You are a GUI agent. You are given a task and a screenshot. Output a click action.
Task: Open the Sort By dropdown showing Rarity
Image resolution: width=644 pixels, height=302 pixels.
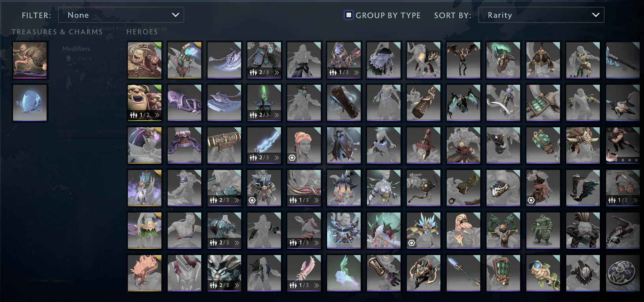pos(541,15)
